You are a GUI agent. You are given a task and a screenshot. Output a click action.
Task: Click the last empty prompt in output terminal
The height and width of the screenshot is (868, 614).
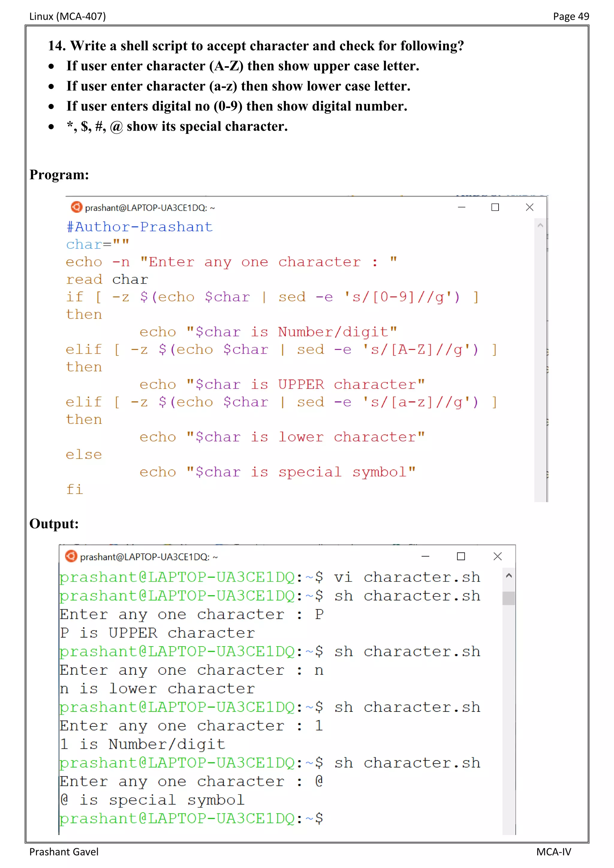pyautogui.click(x=191, y=819)
